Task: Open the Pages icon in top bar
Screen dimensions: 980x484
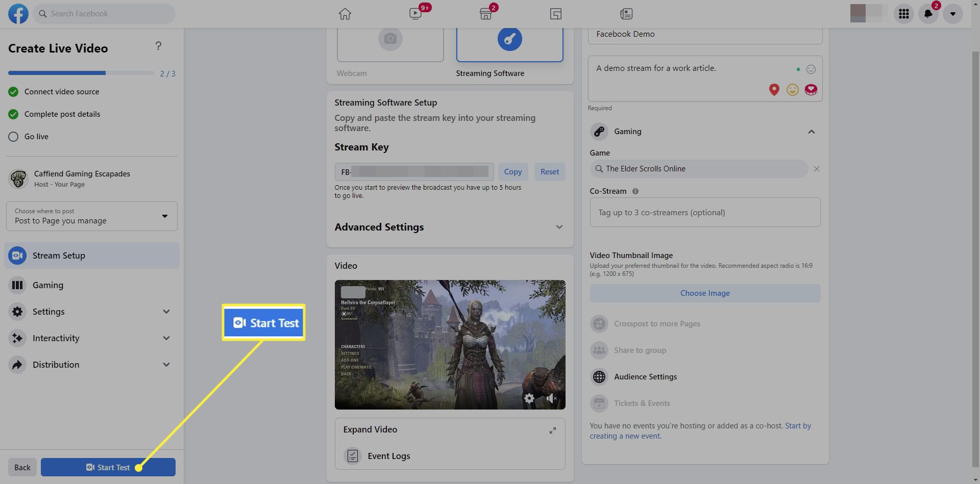Action: click(x=556, y=14)
